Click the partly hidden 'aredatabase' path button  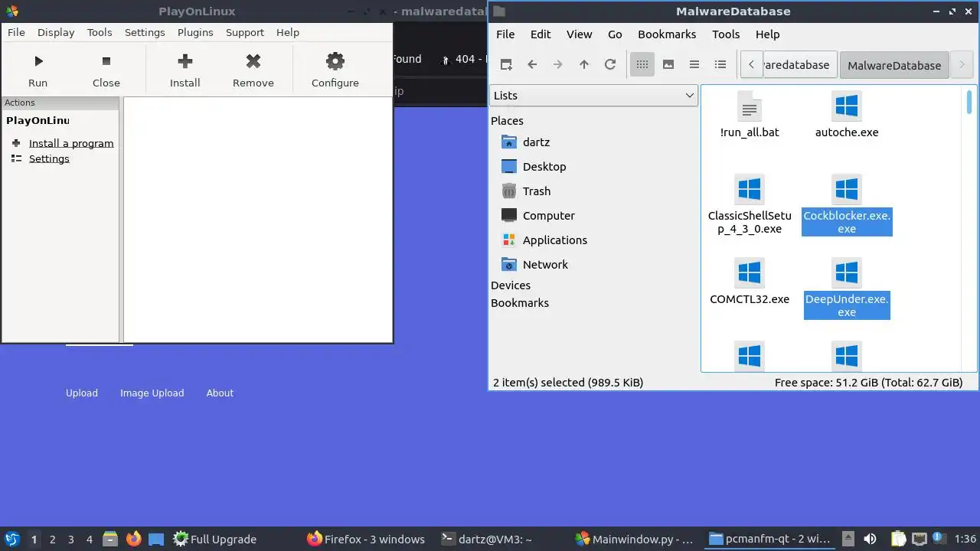pyautogui.click(x=799, y=65)
